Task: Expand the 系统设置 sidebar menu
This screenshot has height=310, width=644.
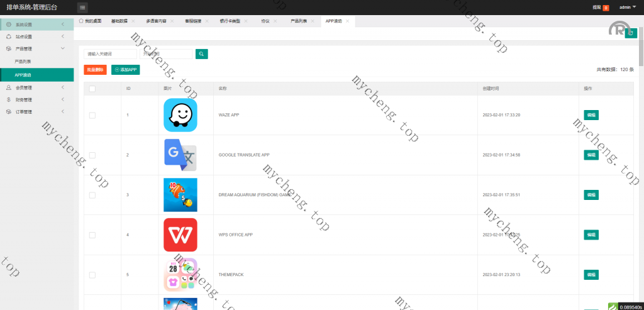Action: (x=36, y=25)
